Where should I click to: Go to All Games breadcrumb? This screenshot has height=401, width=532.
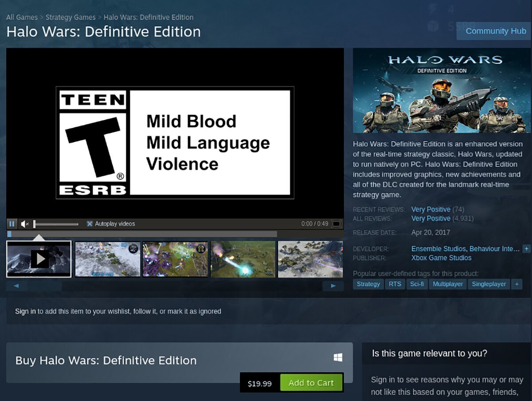click(x=22, y=17)
